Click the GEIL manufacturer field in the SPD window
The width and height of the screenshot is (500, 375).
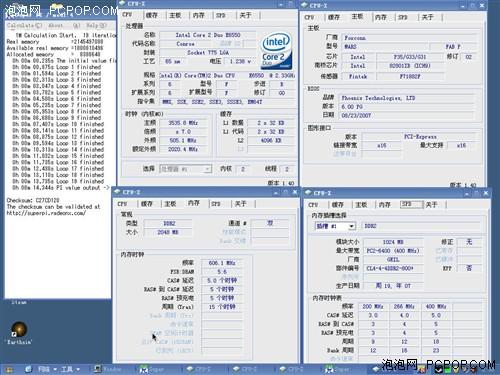point(393,259)
